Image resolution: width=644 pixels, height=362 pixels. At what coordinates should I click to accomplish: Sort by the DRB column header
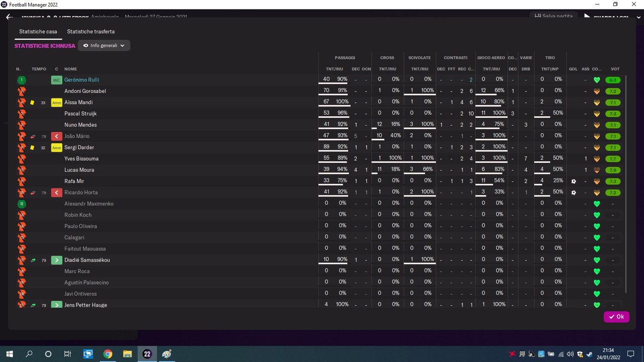tap(526, 69)
